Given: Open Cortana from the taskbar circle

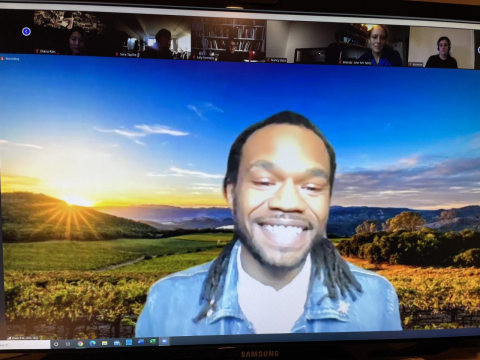Looking at the screenshot, I should [x=56, y=344].
